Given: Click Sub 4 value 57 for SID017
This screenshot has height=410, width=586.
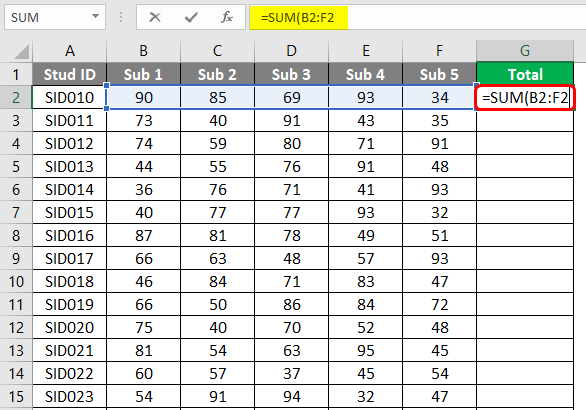Looking at the screenshot, I should (x=366, y=258).
